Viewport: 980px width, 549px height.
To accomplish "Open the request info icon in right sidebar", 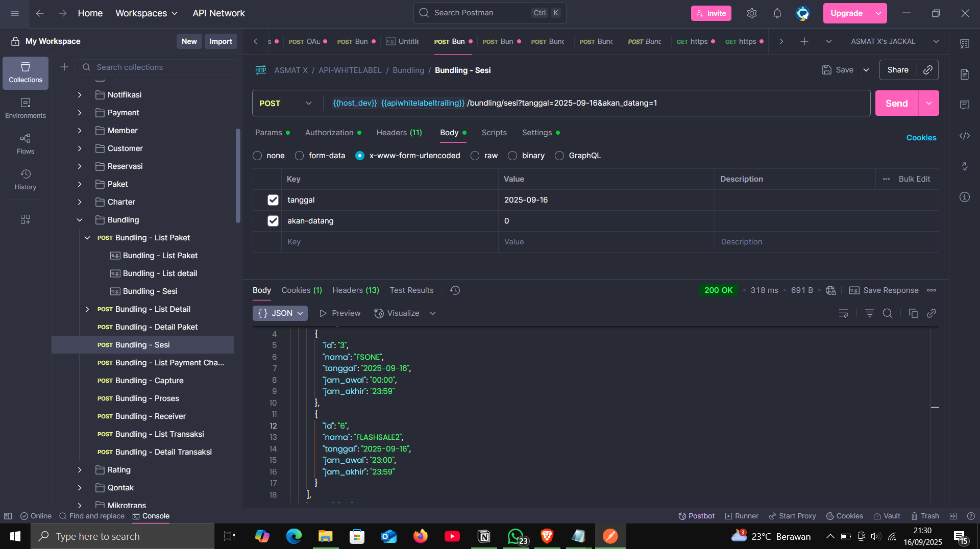I will [x=965, y=197].
